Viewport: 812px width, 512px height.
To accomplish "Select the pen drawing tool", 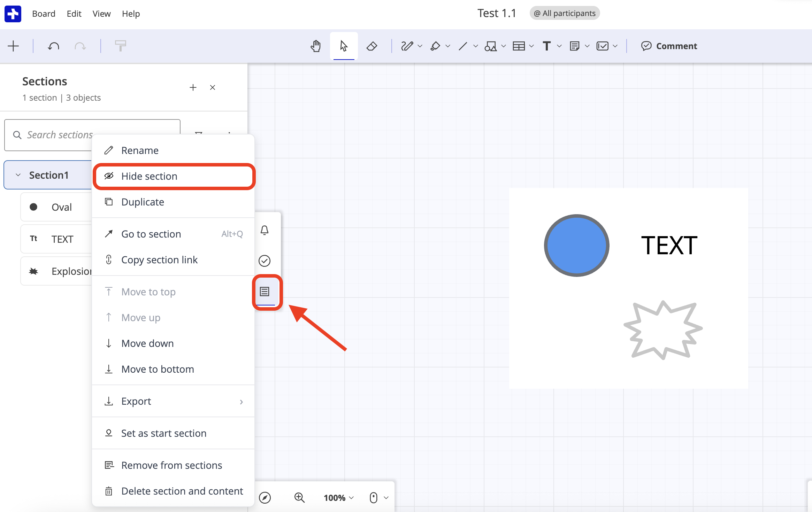I will (x=407, y=46).
